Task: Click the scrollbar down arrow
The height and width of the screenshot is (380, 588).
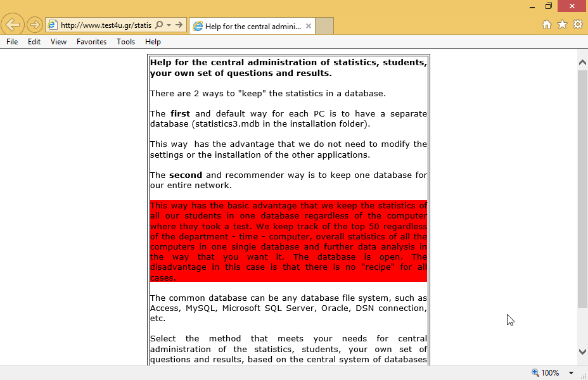Action: coord(582,351)
